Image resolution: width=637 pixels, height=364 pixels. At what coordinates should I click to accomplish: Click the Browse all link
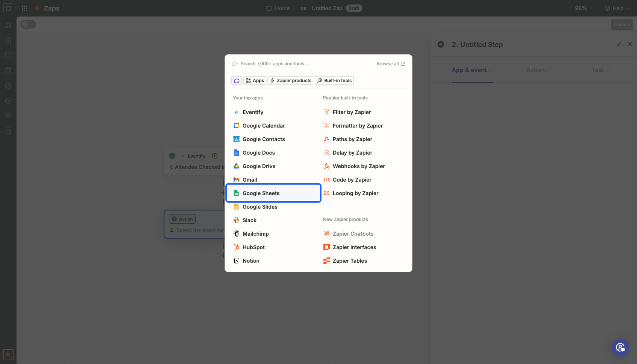[x=391, y=64]
